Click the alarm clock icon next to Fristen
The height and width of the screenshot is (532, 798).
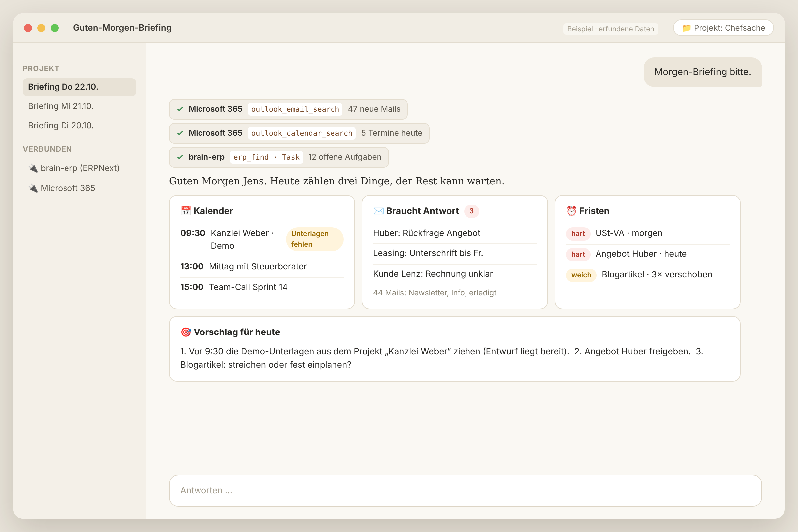tap(571, 211)
